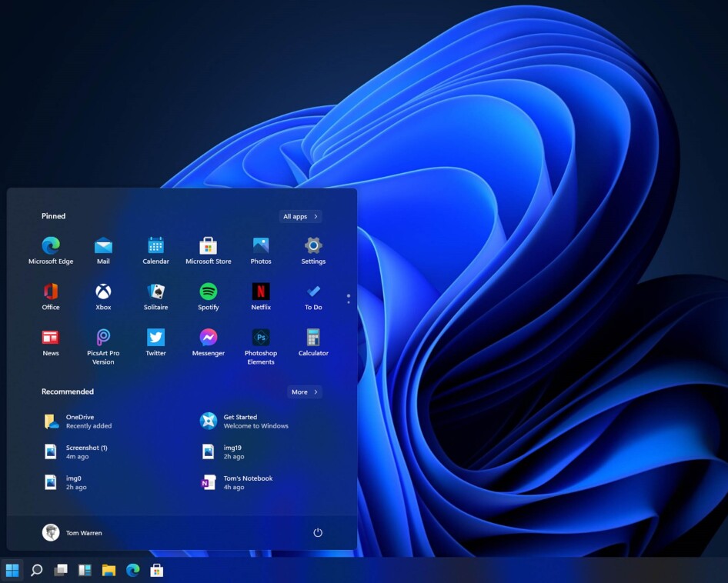Launch Messenger app

[x=208, y=342]
